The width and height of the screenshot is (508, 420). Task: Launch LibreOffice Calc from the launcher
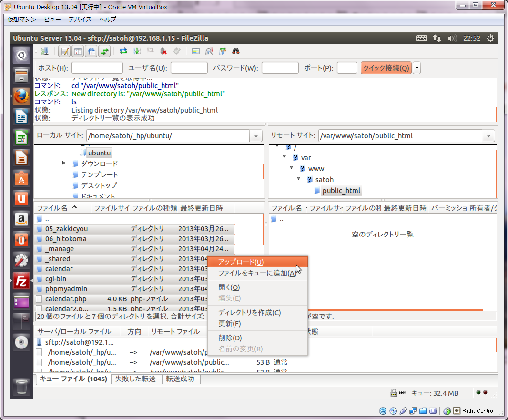point(21,137)
